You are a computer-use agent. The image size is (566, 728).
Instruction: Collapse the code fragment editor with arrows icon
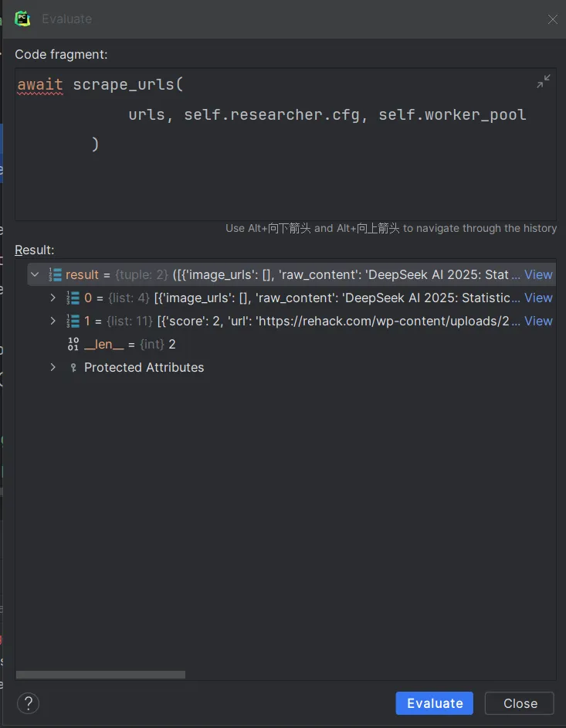[x=544, y=81]
